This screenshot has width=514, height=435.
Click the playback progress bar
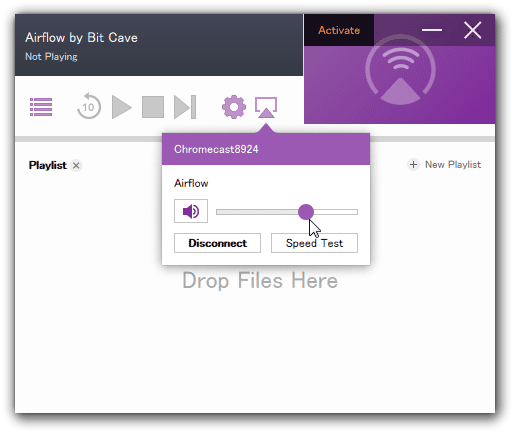point(88,139)
